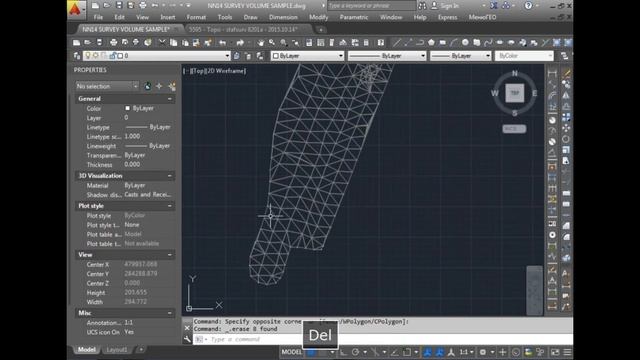Select the Linear dimension tool
The image size is (640, 360).
[x=552, y=73]
